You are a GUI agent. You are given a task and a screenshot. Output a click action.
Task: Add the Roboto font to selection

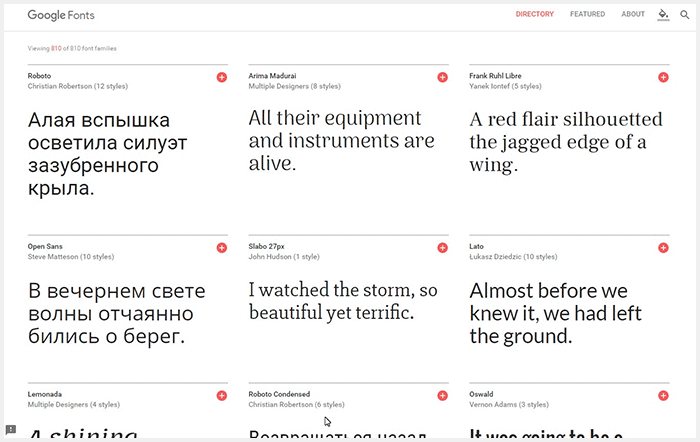pos(221,78)
